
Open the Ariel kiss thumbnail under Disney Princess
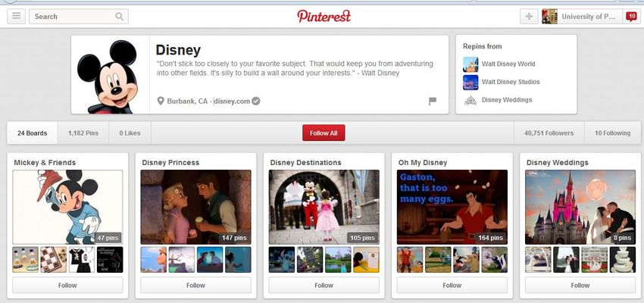click(x=210, y=260)
